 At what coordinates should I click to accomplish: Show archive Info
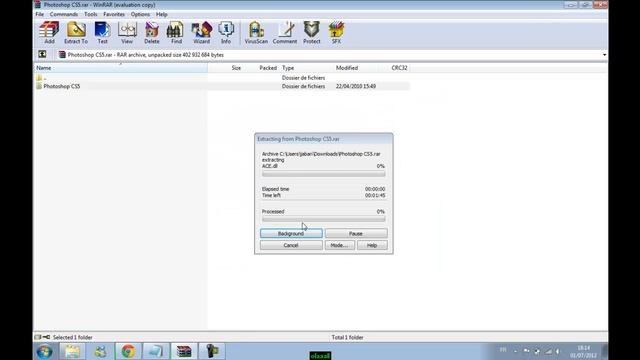coord(226,33)
